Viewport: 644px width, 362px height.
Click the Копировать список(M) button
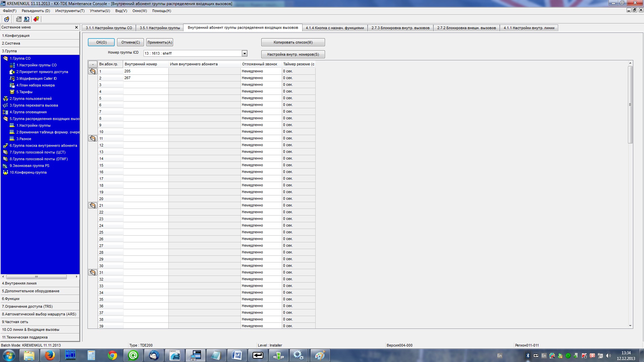(293, 42)
